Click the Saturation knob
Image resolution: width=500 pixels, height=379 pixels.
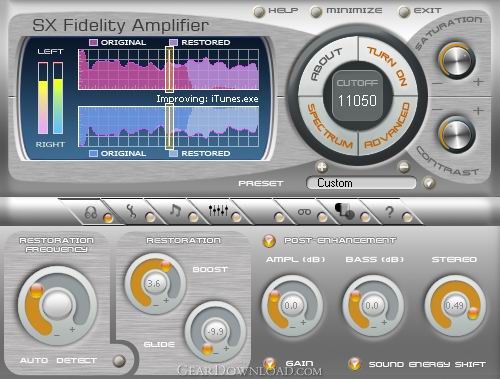(x=457, y=60)
